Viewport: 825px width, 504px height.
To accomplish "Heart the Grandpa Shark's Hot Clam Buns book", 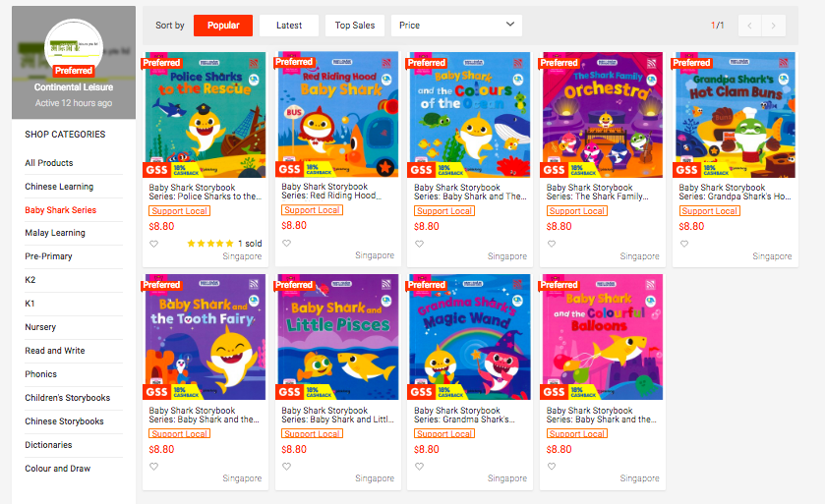I will point(684,244).
